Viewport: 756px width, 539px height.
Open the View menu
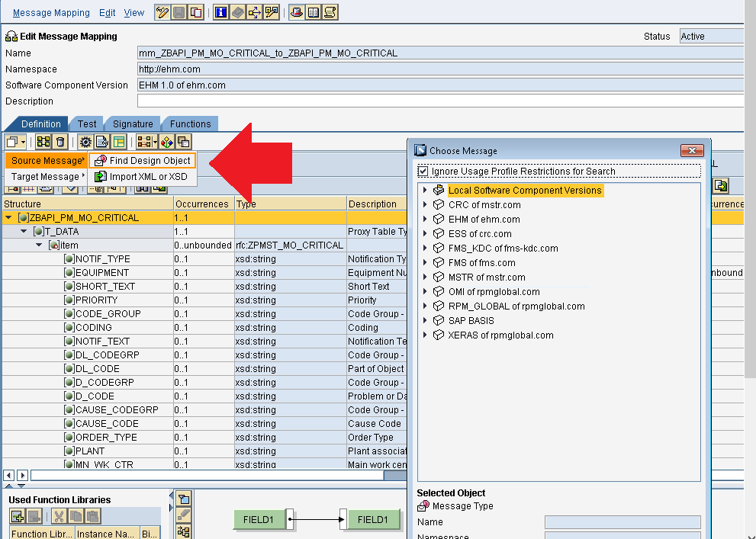click(134, 12)
